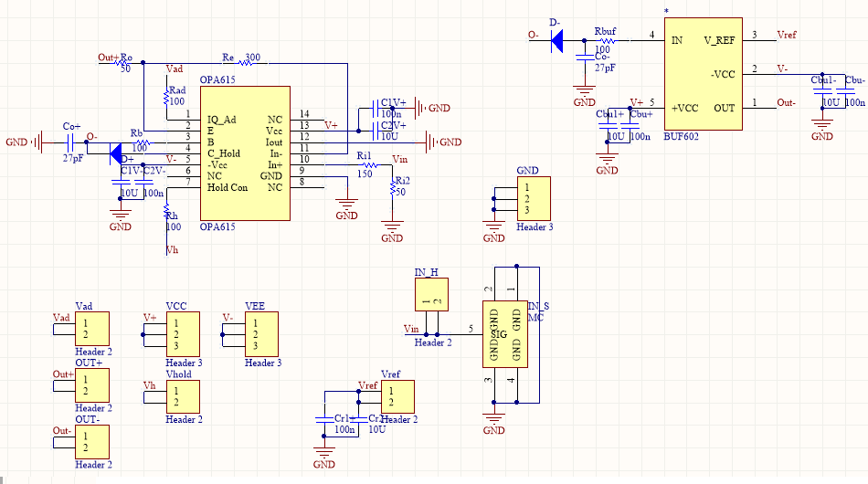
Task: Click the D+ diode symbol by Rb
Action: [x=116, y=153]
